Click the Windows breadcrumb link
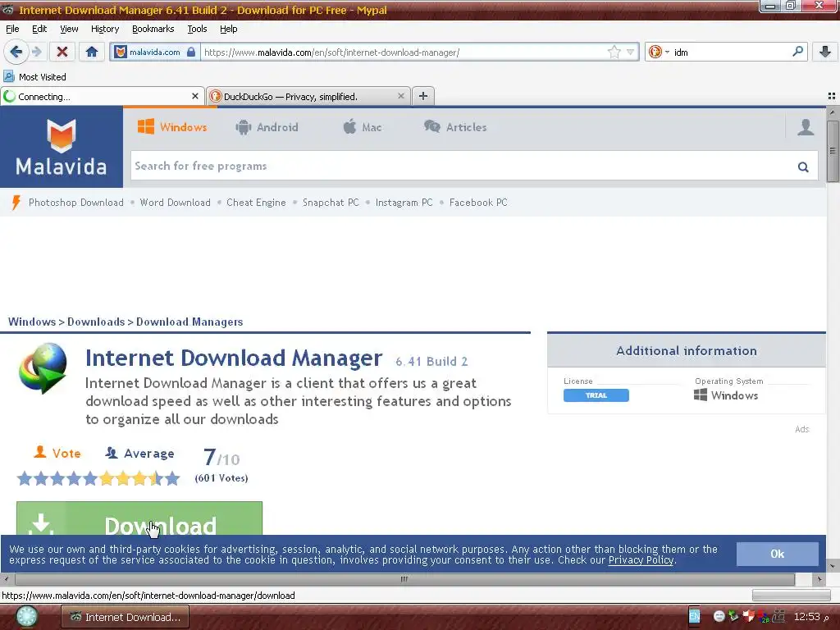The height and width of the screenshot is (630, 840). click(32, 322)
